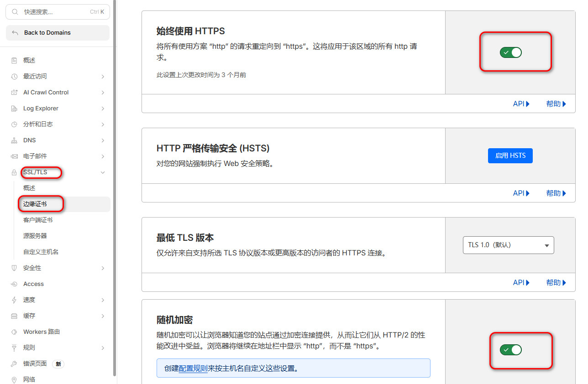The width and height of the screenshot is (588, 384).
Task: Turn off the Opportunistic Encryption toggle
Action: [x=510, y=350]
